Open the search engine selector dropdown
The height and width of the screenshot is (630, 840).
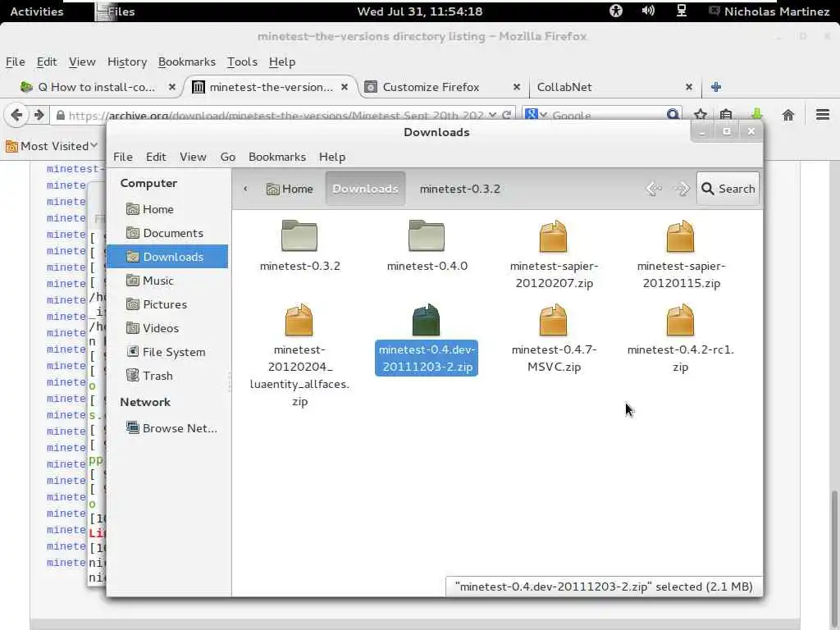[x=536, y=115]
